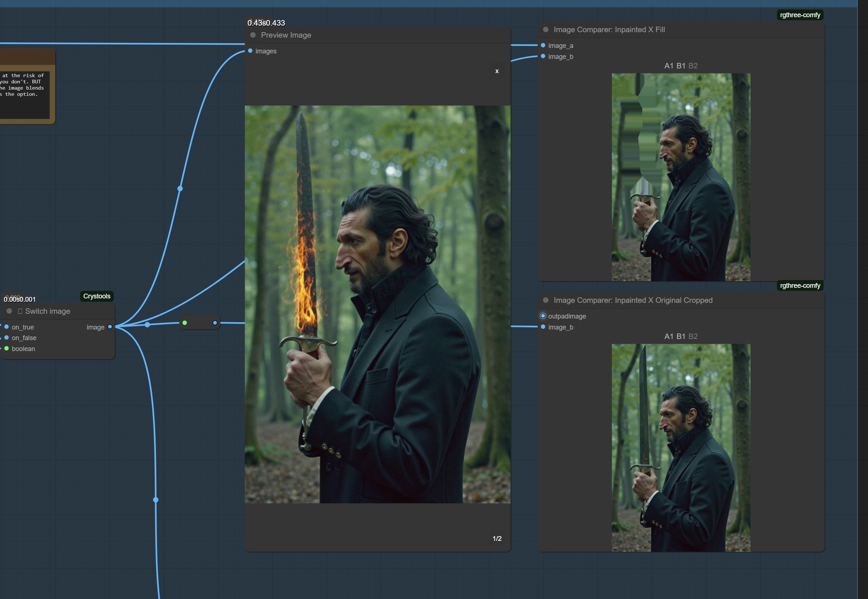The width and height of the screenshot is (868, 599).
Task: Click the image_a input port
Action: pos(543,45)
